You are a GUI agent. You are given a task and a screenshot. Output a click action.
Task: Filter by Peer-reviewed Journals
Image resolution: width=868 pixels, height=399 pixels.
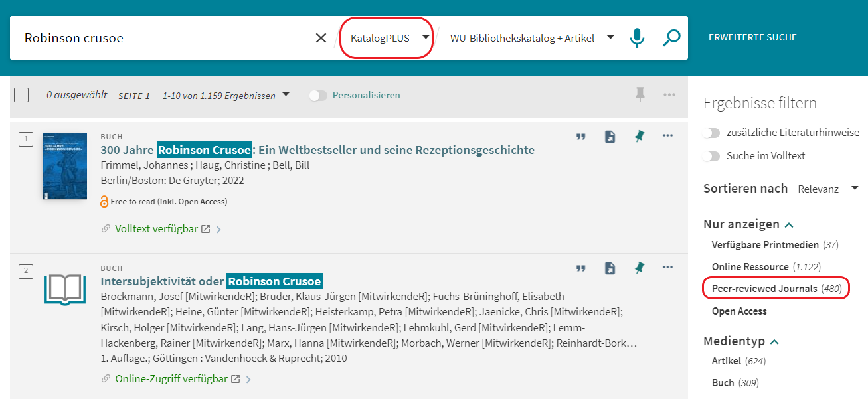(x=764, y=289)
